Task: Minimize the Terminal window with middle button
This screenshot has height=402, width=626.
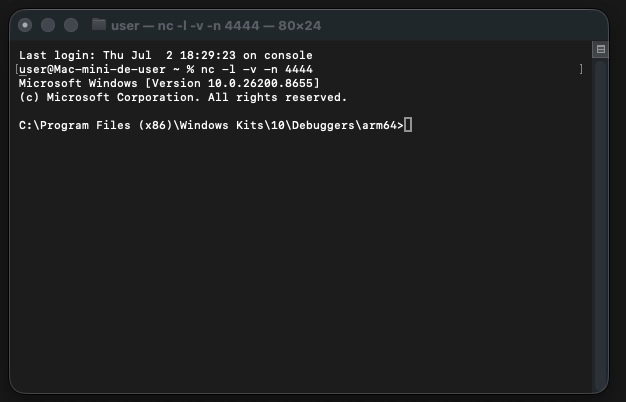Action: pyautogui.click(x=48, y=25)
